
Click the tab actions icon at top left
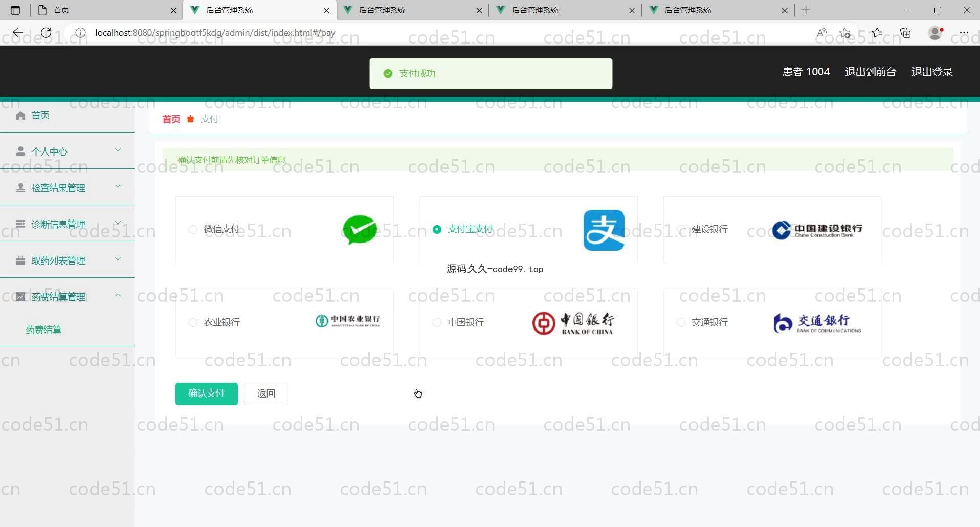[15, 10]
